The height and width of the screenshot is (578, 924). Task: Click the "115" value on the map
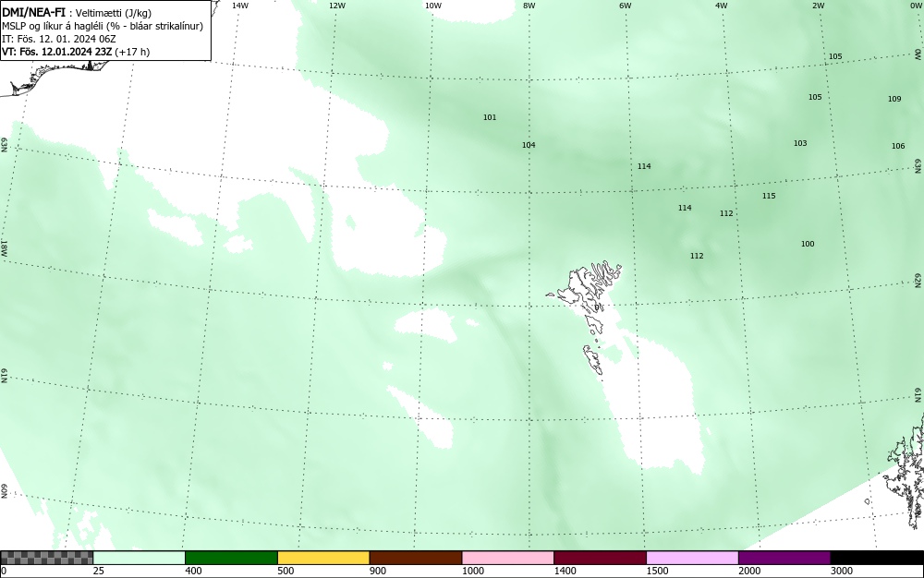click(769, 196)
